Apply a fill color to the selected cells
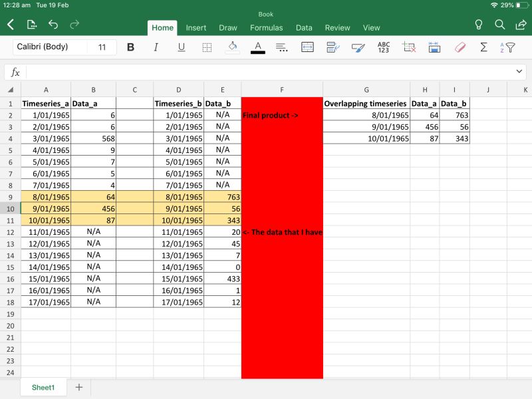Screen dimensions: 532x399 point(232,47)
